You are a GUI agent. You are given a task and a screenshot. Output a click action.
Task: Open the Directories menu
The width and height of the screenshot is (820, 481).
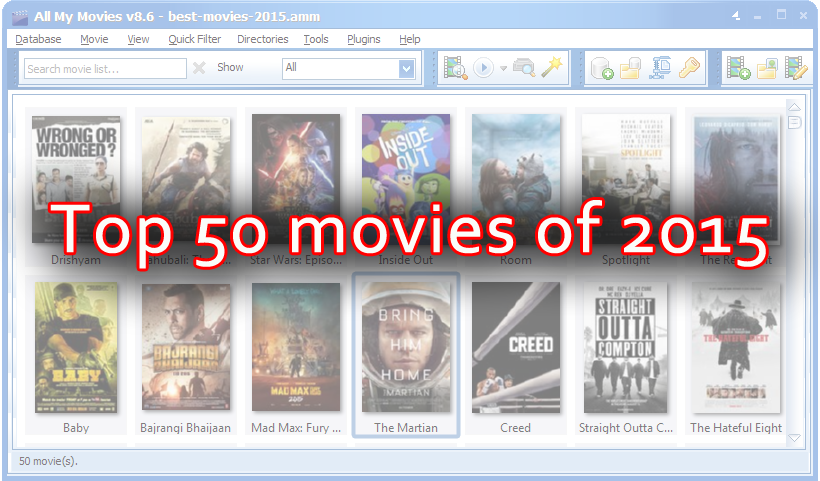click(x=263, y=39)
